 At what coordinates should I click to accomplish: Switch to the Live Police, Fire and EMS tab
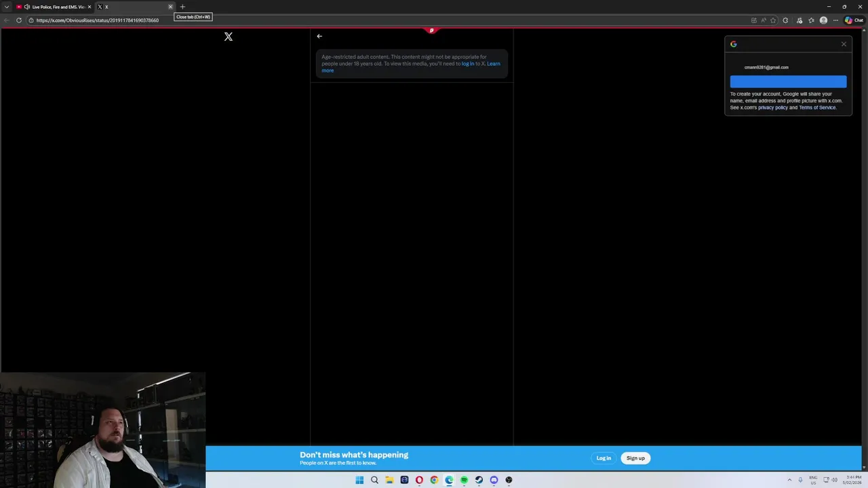(53, 7)
